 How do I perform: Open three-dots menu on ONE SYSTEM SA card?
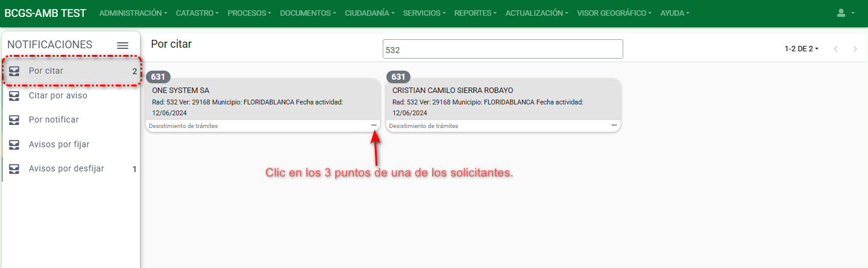click(374, 126)
